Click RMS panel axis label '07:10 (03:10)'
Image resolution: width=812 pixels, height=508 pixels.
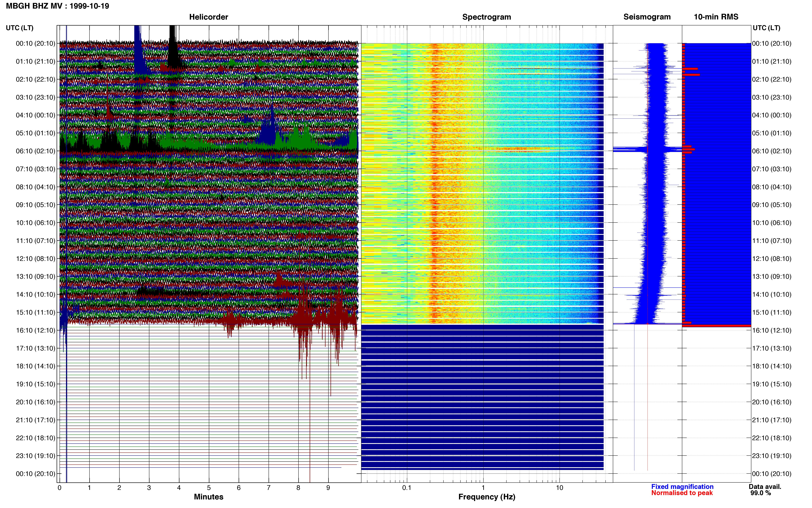[772, 169]
